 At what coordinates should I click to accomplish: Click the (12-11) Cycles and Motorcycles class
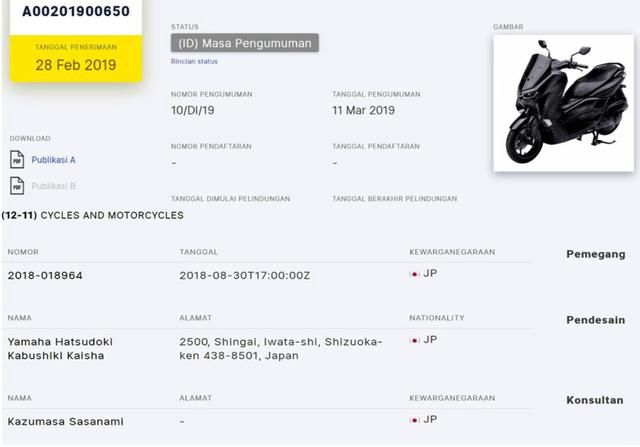[93, 215]
